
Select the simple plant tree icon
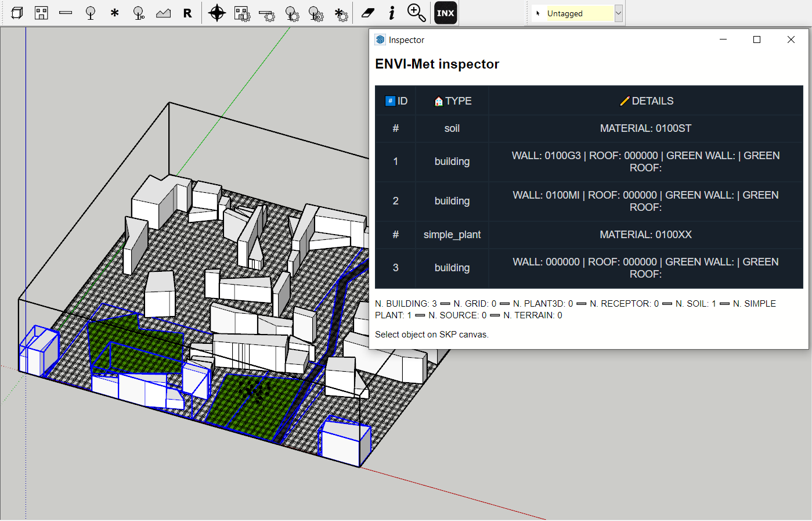(90, 13)
